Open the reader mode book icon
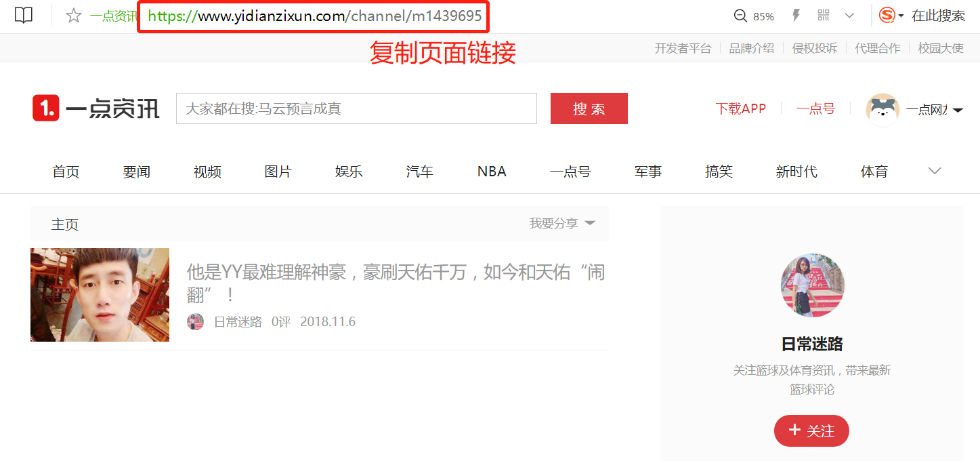 tap(24, 16)
